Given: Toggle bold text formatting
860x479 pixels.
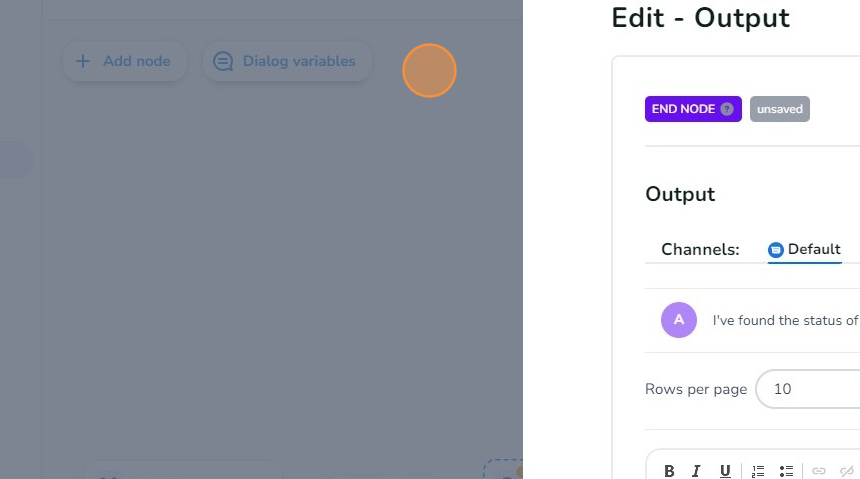Looking at the screenshot, I should click(669, 471).
